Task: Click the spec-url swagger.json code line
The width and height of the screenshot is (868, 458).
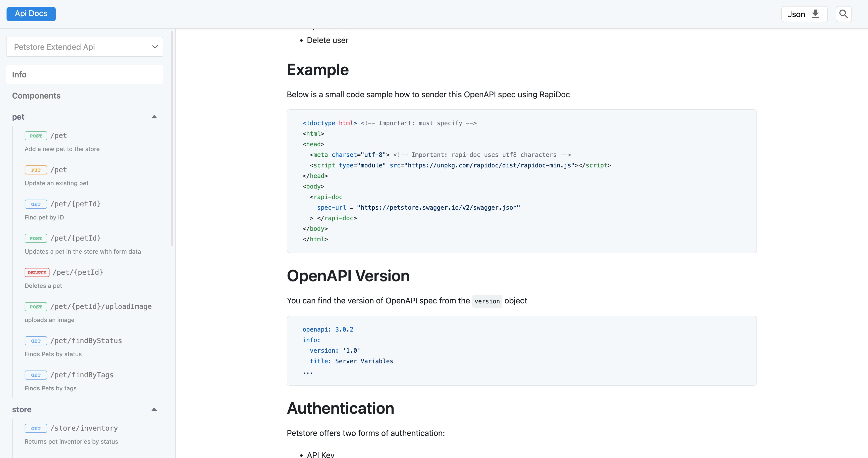Action: [418, 208]
